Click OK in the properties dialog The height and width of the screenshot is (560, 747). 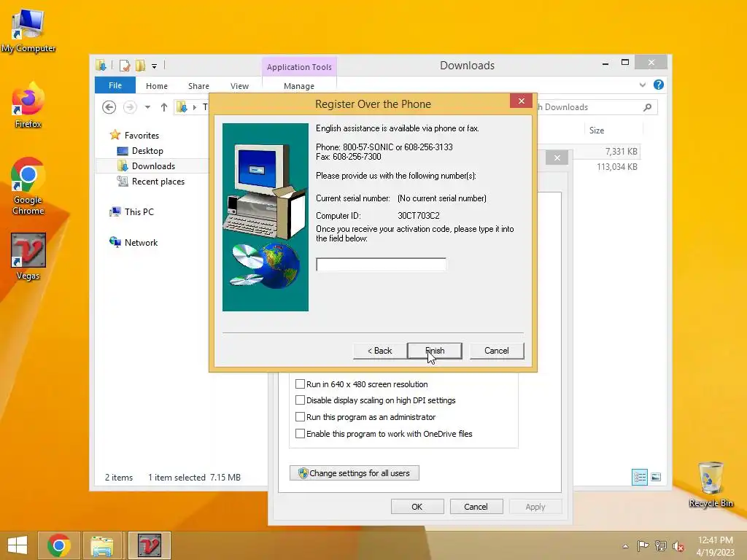coord(417,507)
